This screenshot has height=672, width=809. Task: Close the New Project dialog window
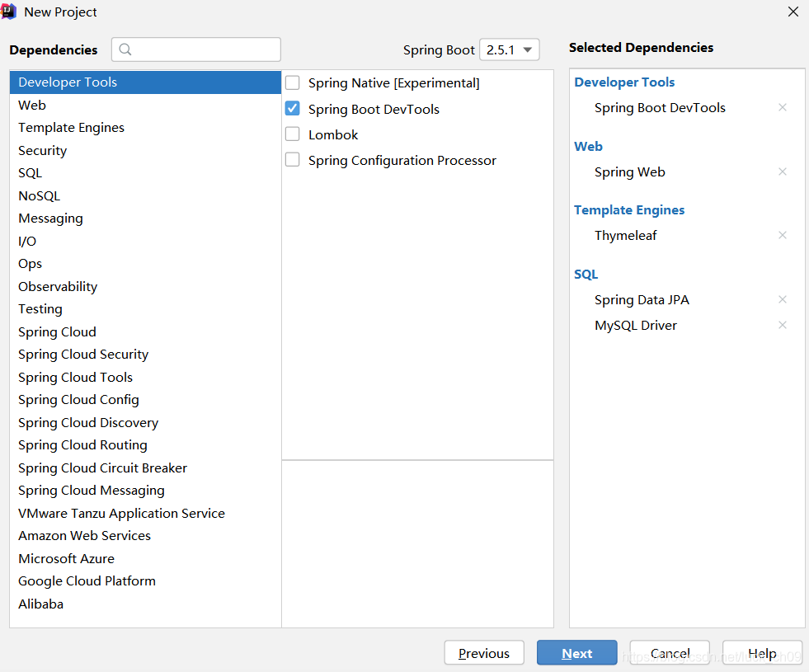(x=793, y=12)
